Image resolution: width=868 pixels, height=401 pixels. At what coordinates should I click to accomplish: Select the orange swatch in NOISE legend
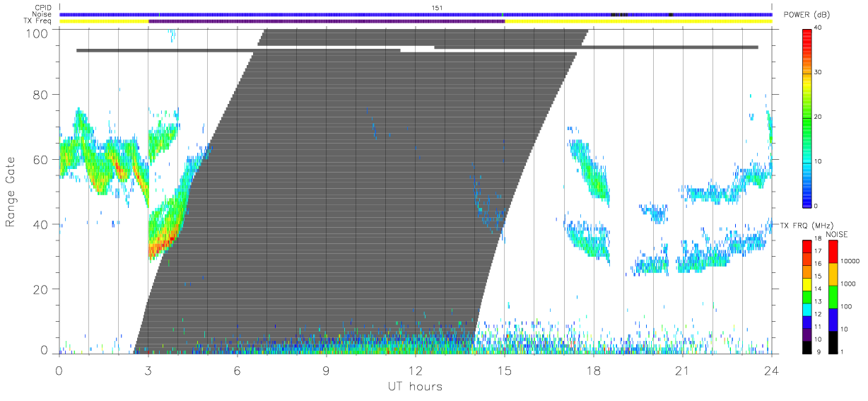click(x=833, y=274)
